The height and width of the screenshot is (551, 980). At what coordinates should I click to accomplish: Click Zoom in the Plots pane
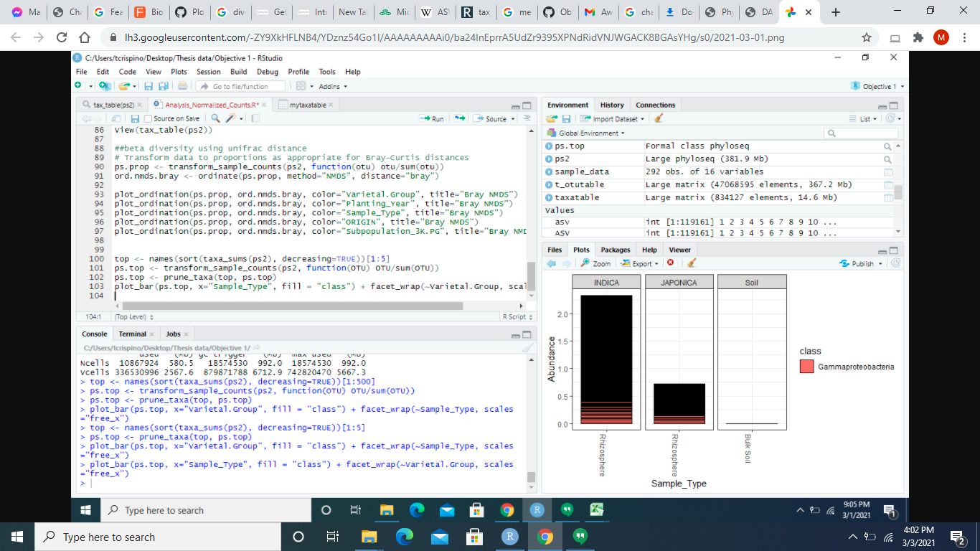[597, 263]
